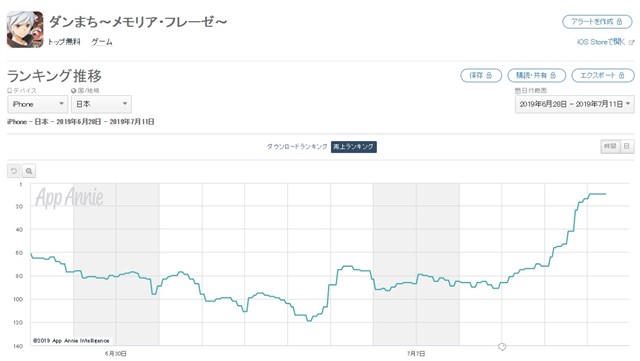The image size is (640, 361).
Task: Click the トップ無料 category link
Action: click(x=64, y=42)
